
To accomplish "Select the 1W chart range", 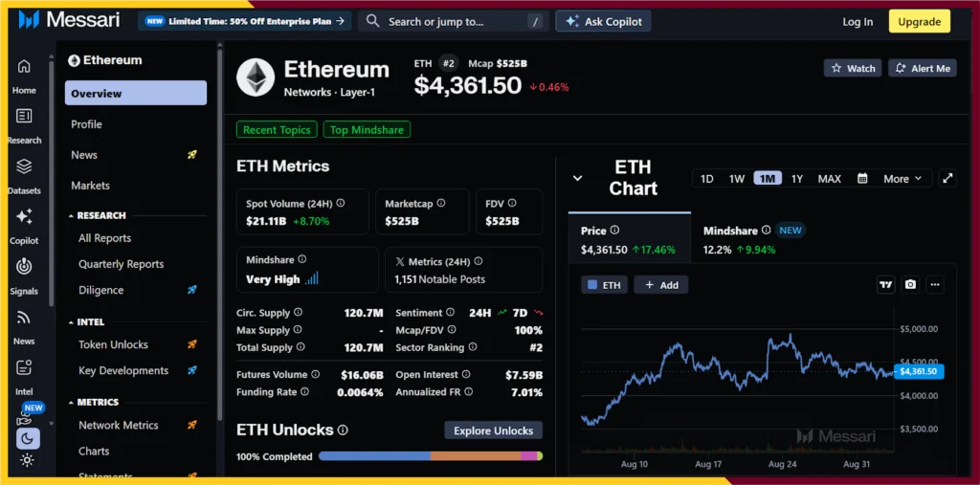I will [737, 179].
